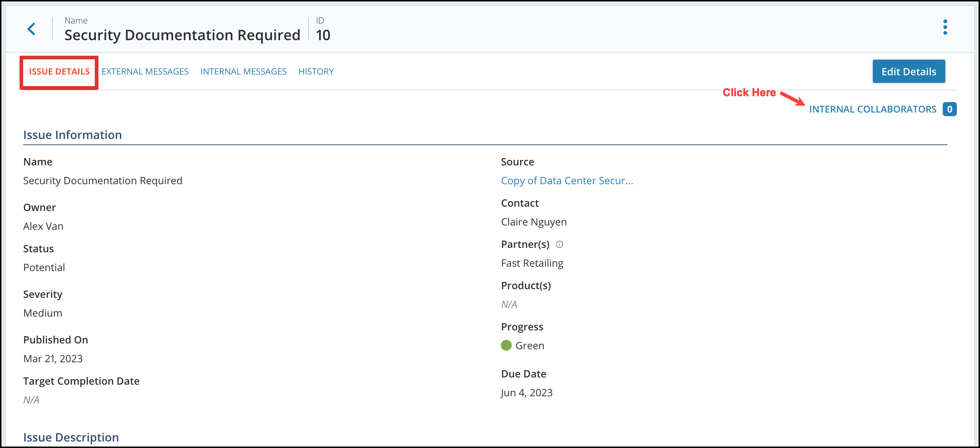
Task: Click the Source field label
Action: click(518, 162)
